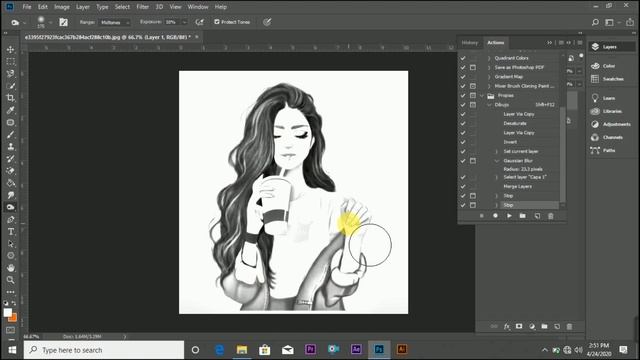
Task: Toggle dialog box for Gaussian Blur step
Action: (473, 161)
